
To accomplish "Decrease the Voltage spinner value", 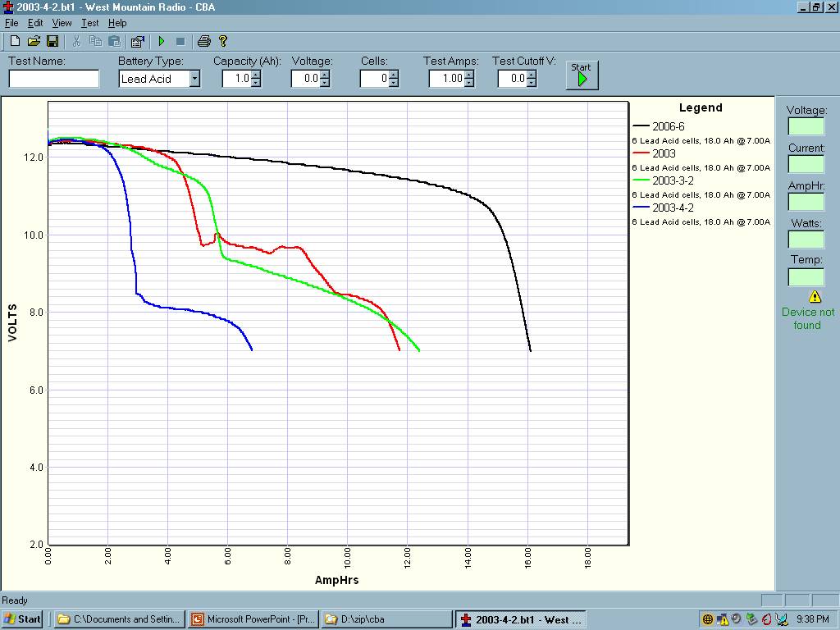I will (325, 83).
